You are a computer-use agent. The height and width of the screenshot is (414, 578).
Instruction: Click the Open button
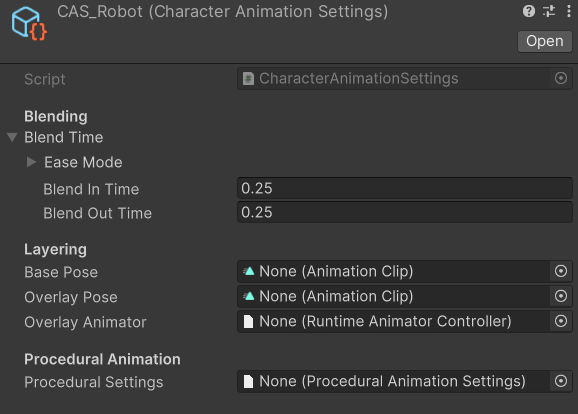[544, 41]
